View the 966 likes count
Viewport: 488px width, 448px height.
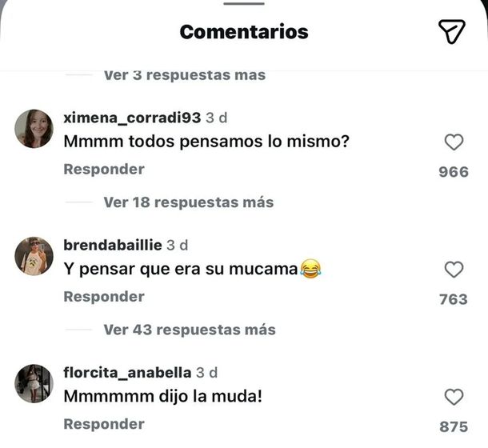(454, 171)
